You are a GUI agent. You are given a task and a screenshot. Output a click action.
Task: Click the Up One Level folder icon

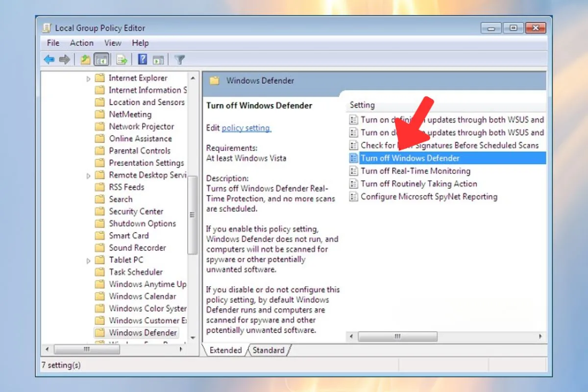tap(85, 59)
